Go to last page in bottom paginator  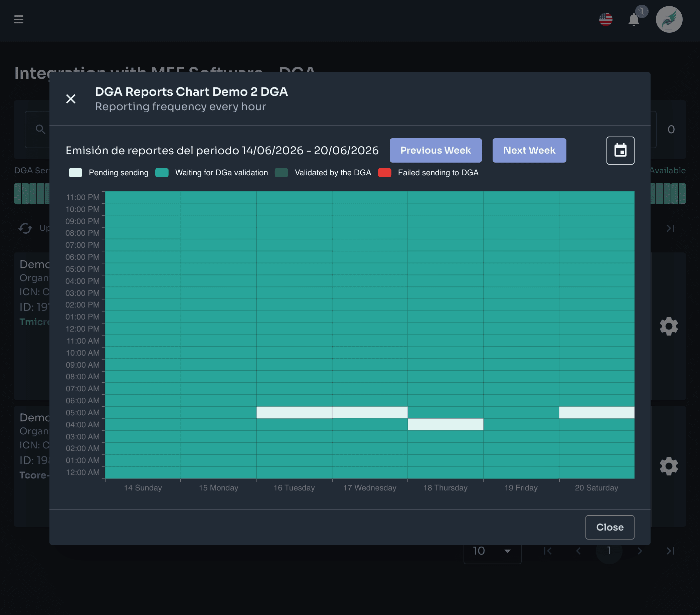point(671,551)
